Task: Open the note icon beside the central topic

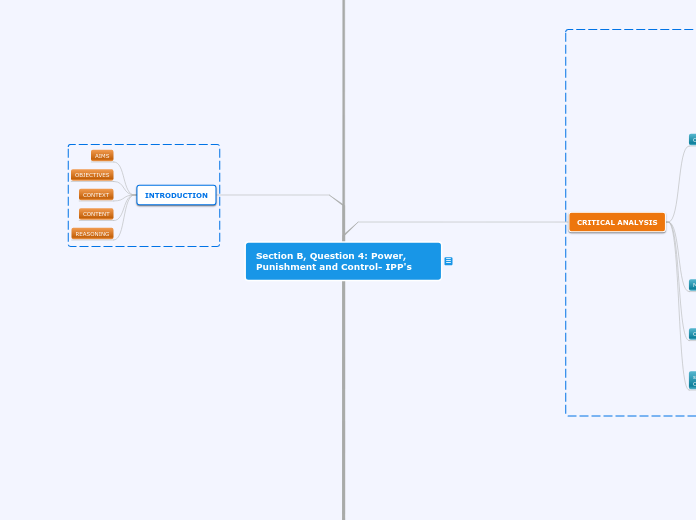Action: pos(448,261)
